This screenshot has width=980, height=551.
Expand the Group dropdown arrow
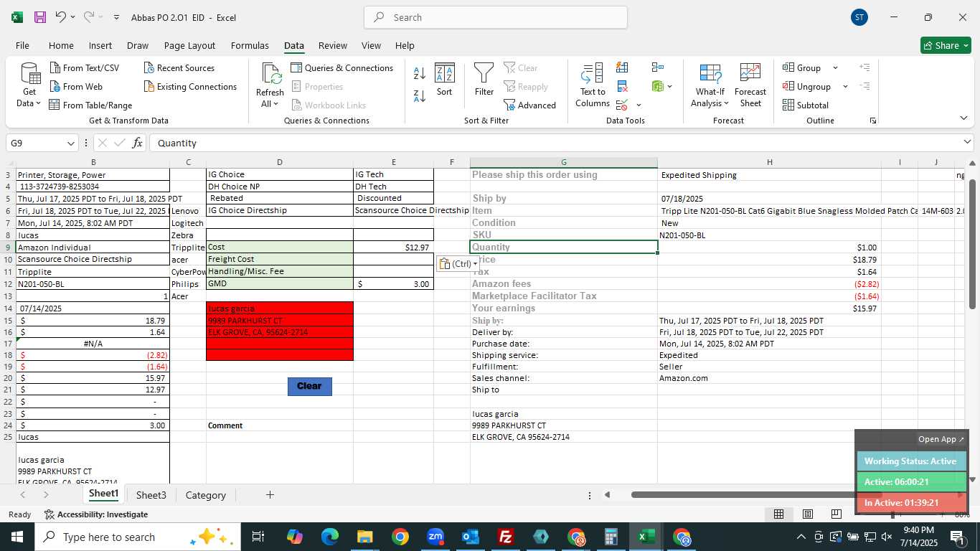(x=835, y=67)
